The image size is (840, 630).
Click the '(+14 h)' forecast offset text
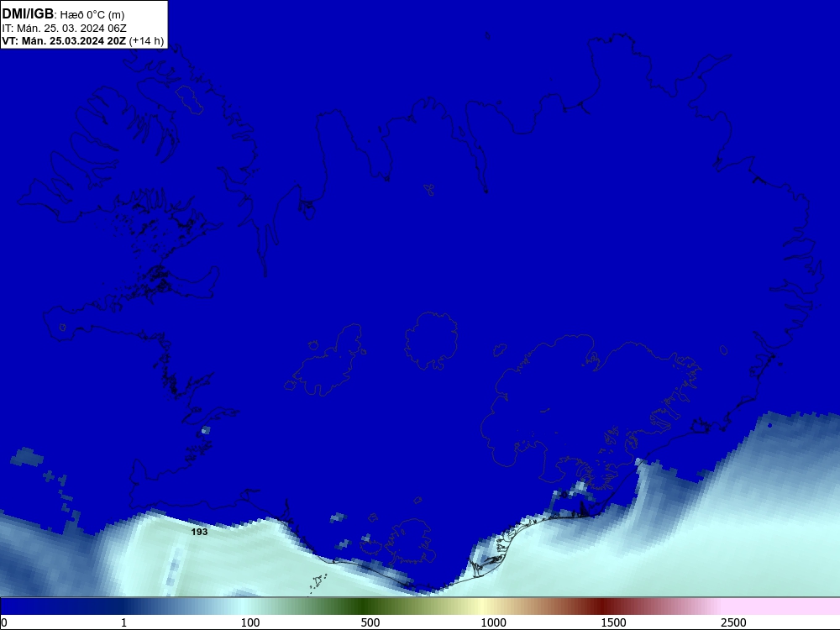coord(146,40)
